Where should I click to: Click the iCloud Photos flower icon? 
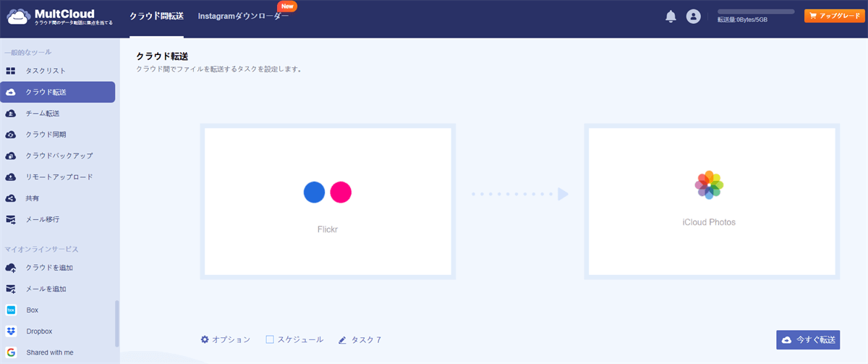pos(710,185)
